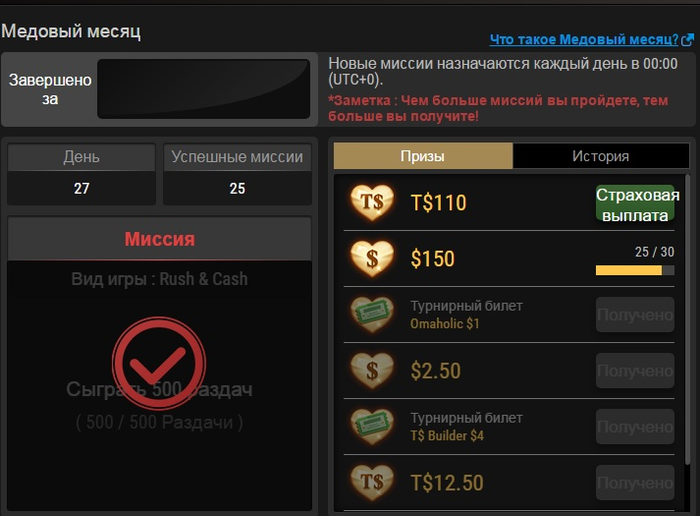This screenshot has height=516, width=700.
Task: Click the green Страховая выплата button
Action: (635, 203)
